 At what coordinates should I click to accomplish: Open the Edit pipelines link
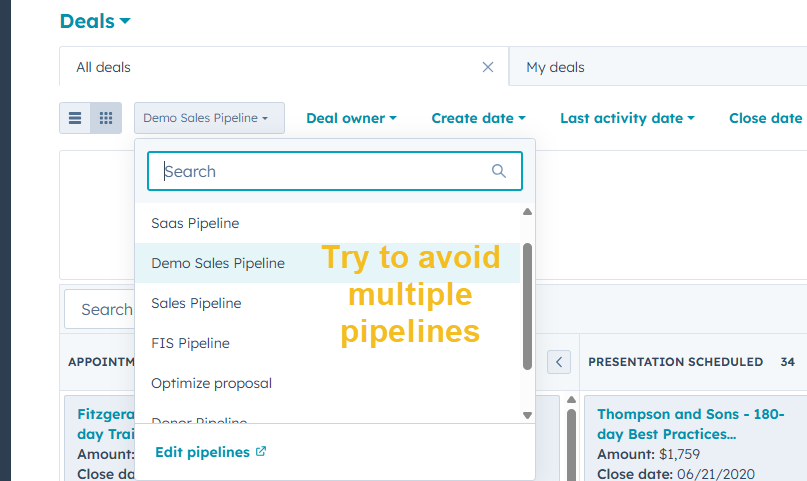202,452
